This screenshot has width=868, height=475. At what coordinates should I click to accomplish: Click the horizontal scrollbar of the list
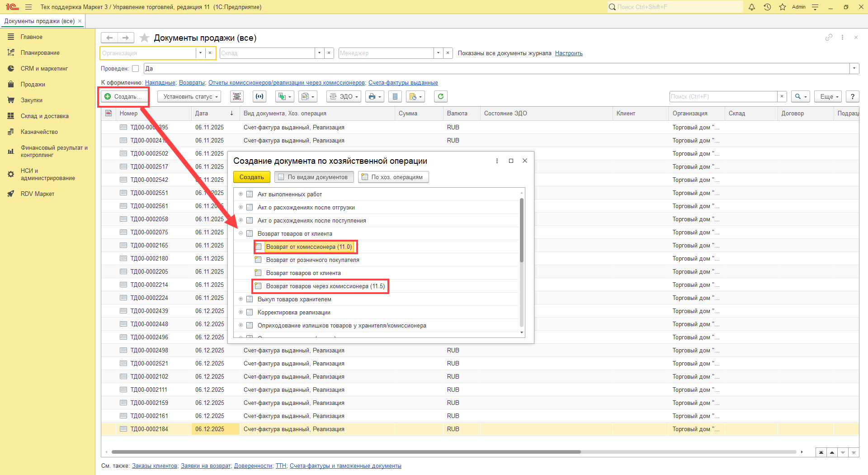point(346,451)
